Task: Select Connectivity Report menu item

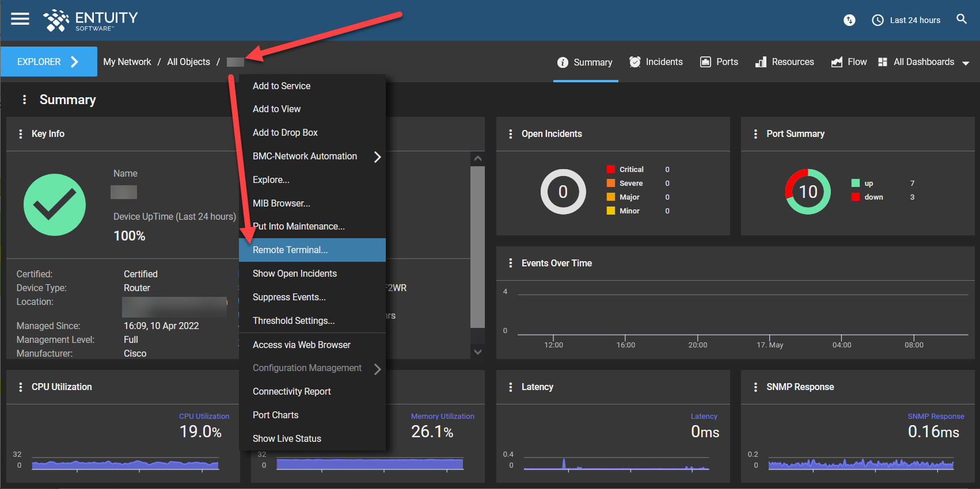Action: [x=312, y=391]
